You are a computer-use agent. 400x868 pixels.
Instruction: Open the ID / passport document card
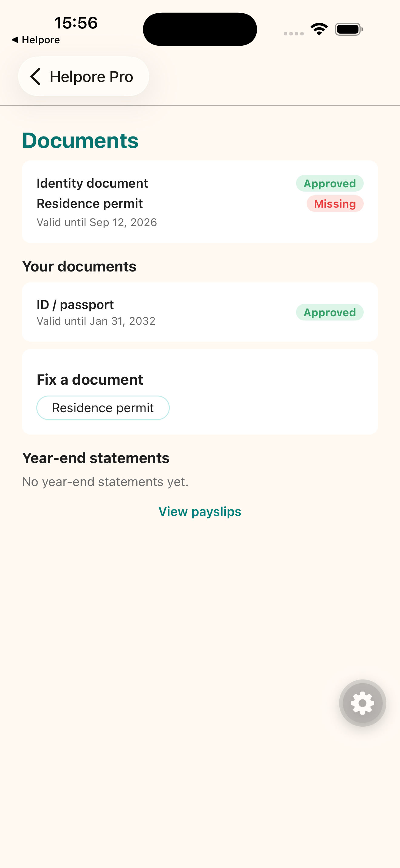click(200, 312)
